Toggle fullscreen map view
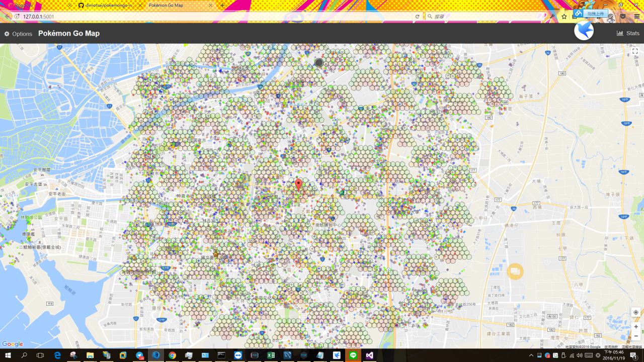 635,51
